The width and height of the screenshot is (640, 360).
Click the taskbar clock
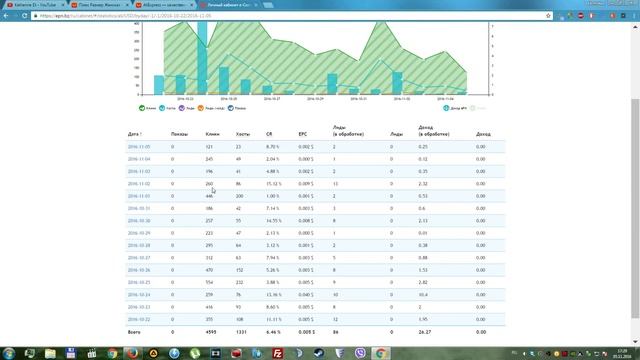point(622,353)
